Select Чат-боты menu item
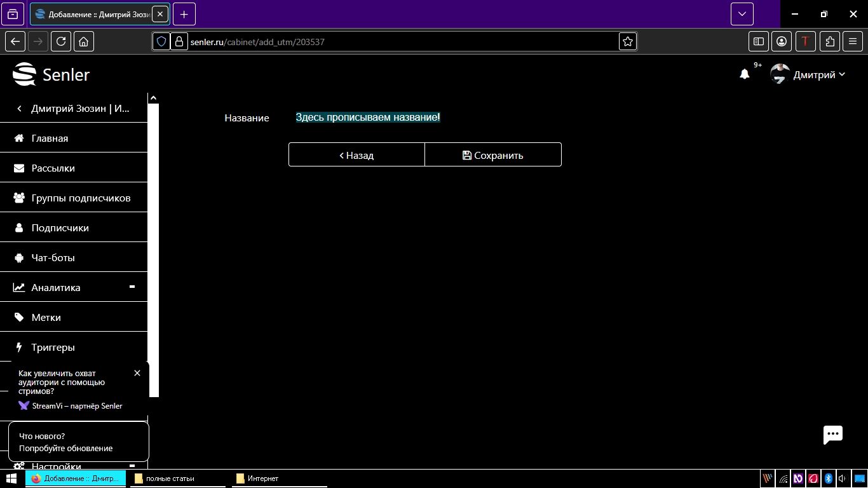 (x=74, y=257)
